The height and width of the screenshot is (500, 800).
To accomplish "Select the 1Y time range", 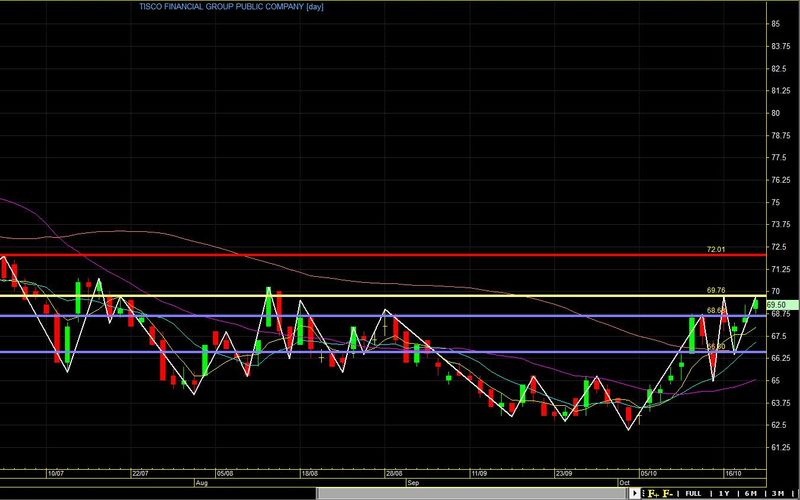I will point(723,493).
